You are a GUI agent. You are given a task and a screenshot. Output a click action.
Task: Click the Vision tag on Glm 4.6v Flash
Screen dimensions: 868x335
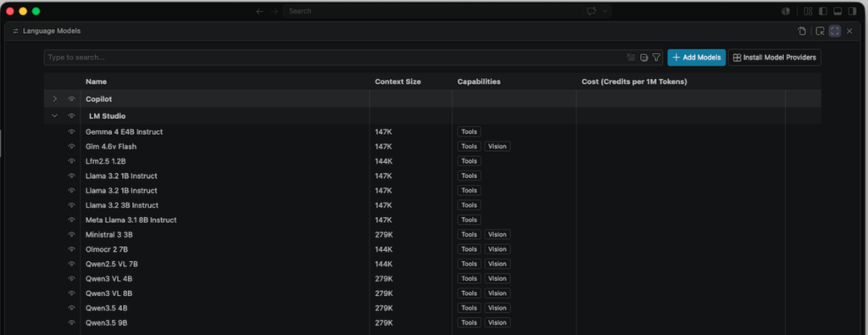497,147
